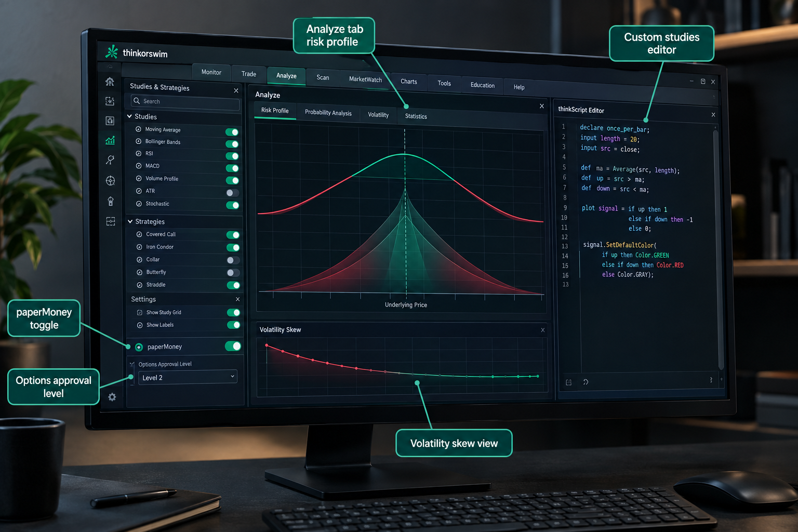Turn on the Butterfly strategy toggle
This screenshot has height=532, width=798.
tap(233, 273)
